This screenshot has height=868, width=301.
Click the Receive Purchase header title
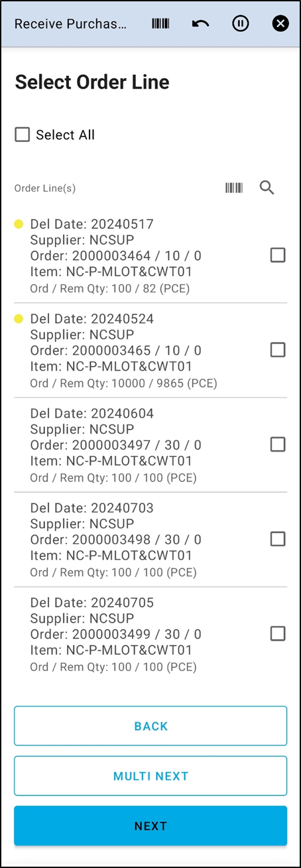point(70,24)
